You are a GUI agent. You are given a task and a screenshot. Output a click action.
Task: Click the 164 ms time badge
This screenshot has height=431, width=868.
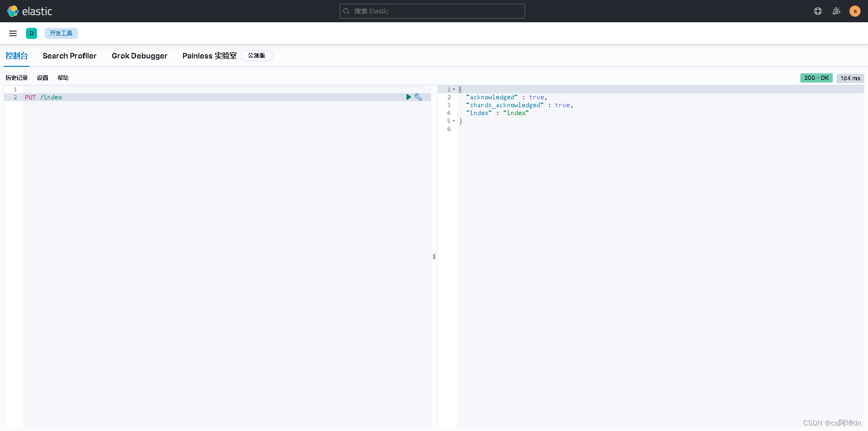pos(850,78)
